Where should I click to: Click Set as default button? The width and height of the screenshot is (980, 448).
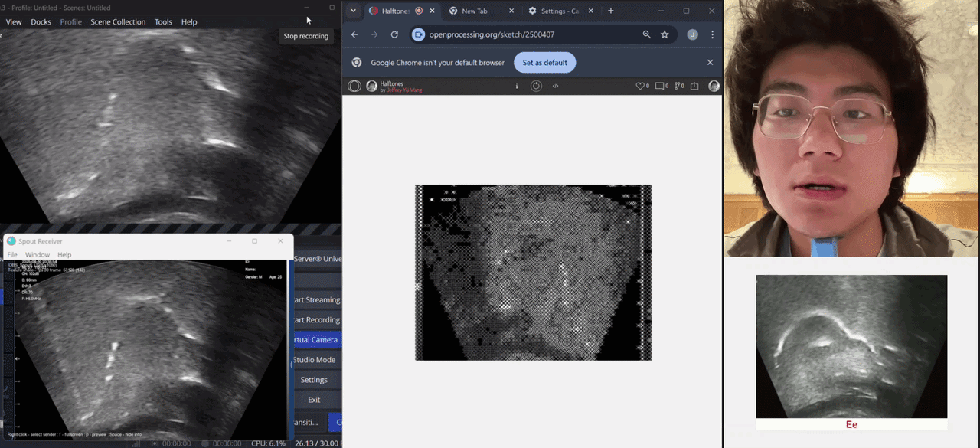click(544, 63)
